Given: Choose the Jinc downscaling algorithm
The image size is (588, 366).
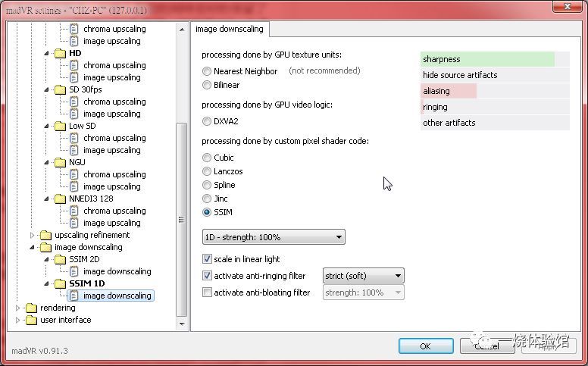Looking at the screenshot, I should click(207, 199).
